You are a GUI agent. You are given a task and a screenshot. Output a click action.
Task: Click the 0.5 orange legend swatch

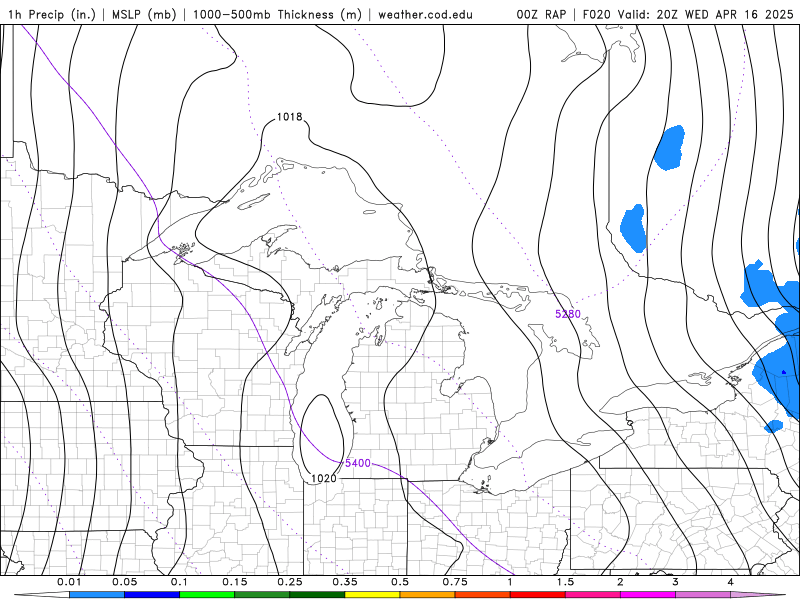(x=427, y=594)
